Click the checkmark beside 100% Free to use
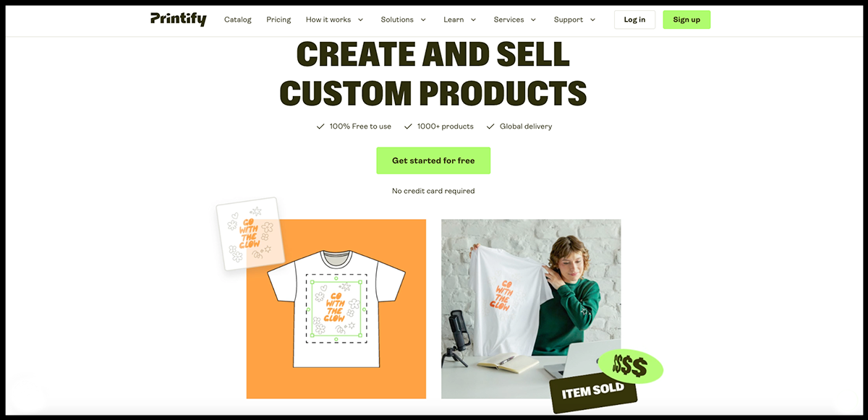The height and width of the screenshot is (420, 868). click(x=320, y=127)
